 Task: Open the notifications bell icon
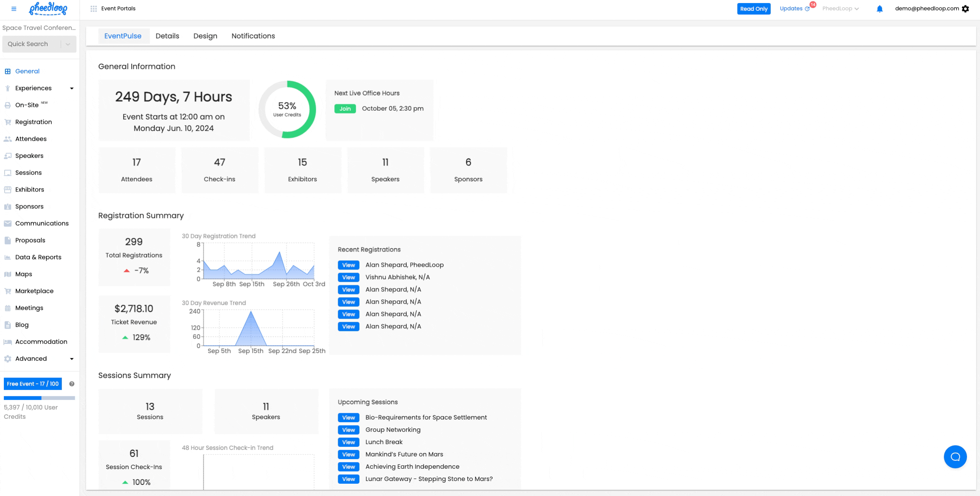coord(879,9)
